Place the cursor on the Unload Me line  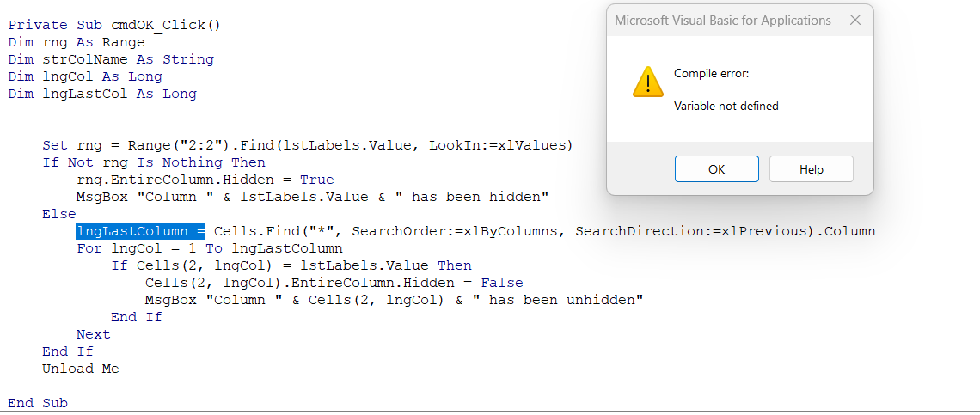point(81,369)
